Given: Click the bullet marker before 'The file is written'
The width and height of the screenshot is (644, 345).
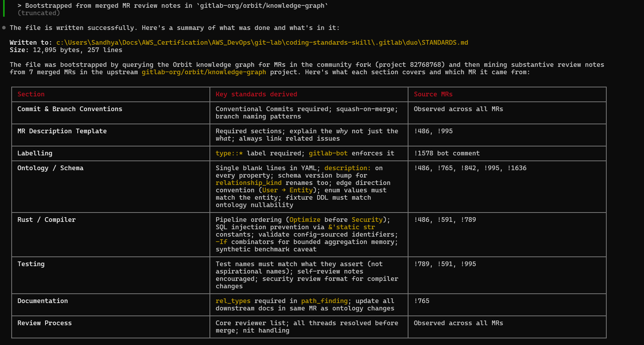Looking at the screenshot, I should (4, 28).
